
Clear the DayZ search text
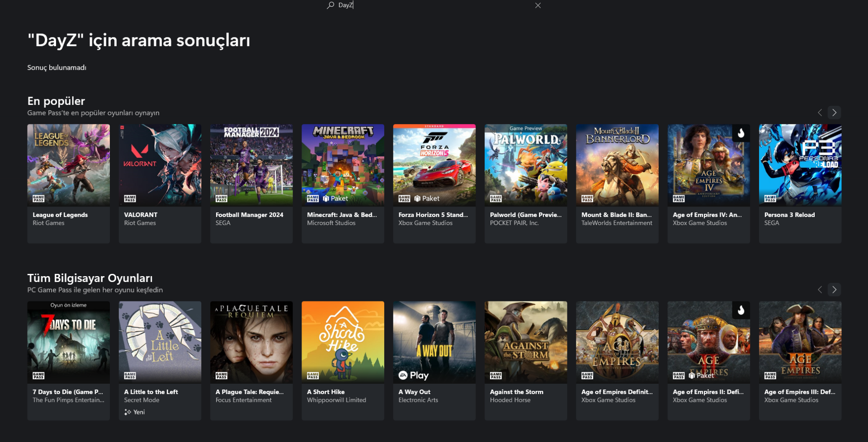(538, 5)
